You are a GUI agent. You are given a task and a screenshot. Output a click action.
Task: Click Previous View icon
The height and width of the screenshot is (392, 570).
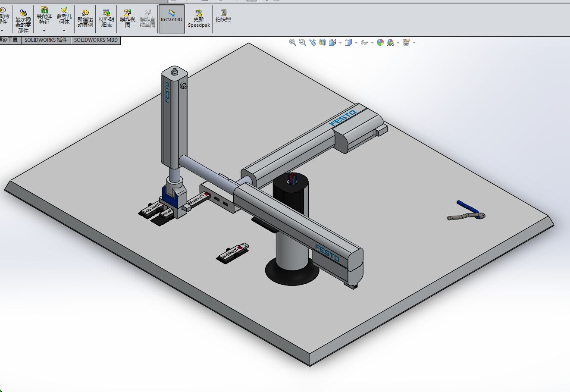tap(313, 42)
